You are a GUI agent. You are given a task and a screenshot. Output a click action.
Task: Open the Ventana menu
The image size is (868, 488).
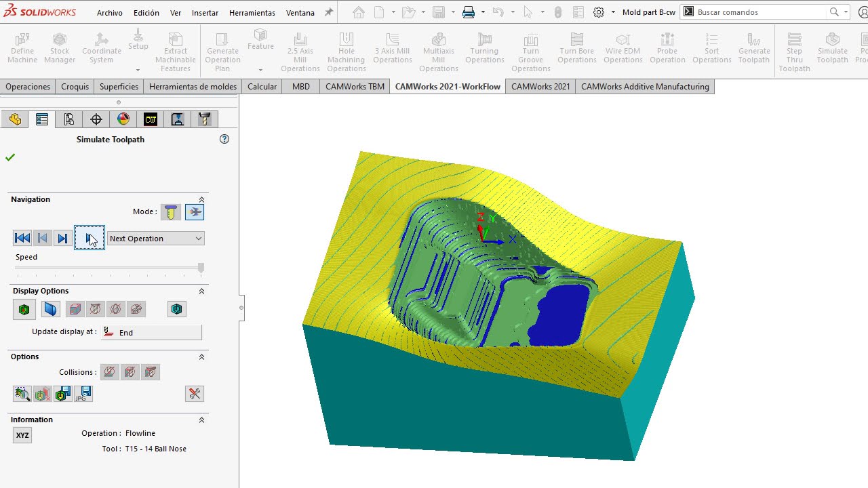pyautogui.click(x=300, y=12)
